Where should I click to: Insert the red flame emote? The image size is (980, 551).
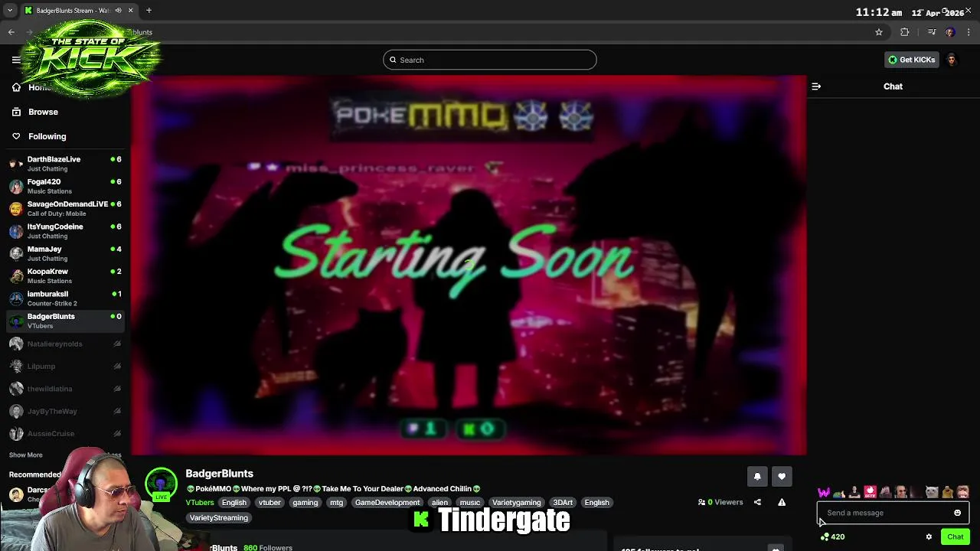(870, 492)
